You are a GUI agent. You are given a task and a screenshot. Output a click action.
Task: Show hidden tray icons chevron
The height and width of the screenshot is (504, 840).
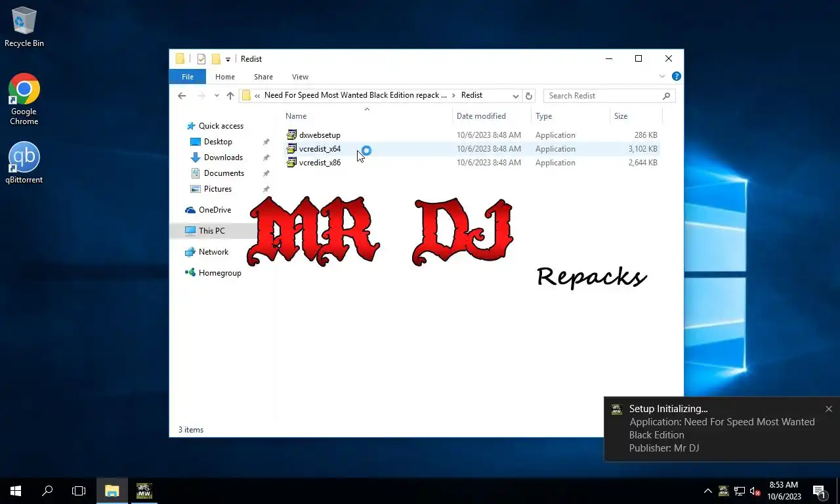[707, 491]
